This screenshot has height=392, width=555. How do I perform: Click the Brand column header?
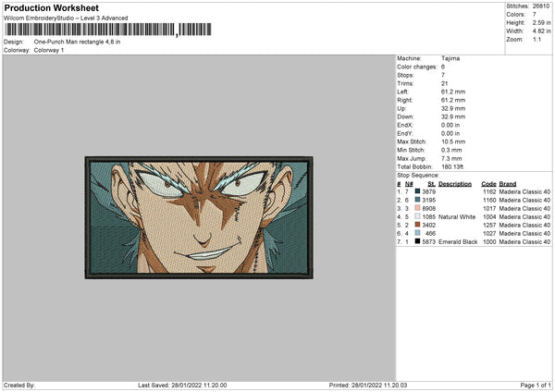[x=508, y=183]
